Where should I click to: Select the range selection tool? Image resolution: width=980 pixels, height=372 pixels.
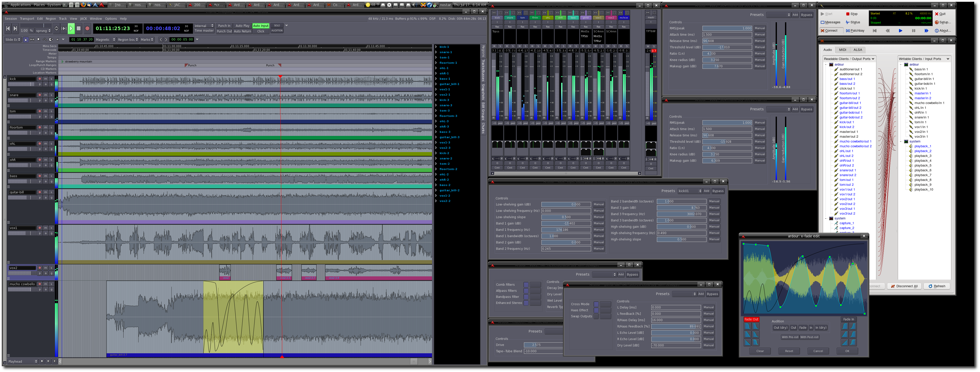(32, 39)
